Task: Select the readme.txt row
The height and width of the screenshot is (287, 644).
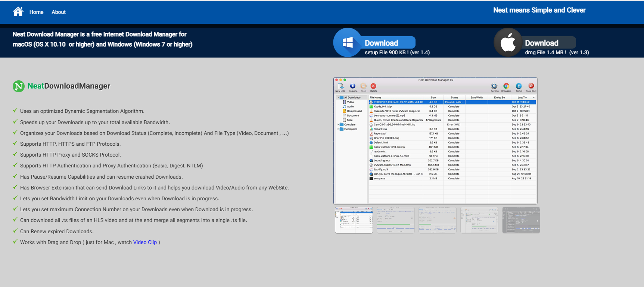Action: (452, 151)
